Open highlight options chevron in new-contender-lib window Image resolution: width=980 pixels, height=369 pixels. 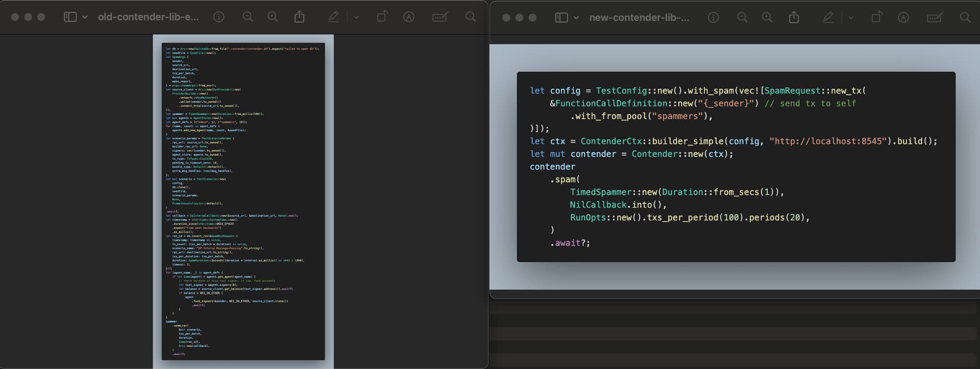coord(850,17)
